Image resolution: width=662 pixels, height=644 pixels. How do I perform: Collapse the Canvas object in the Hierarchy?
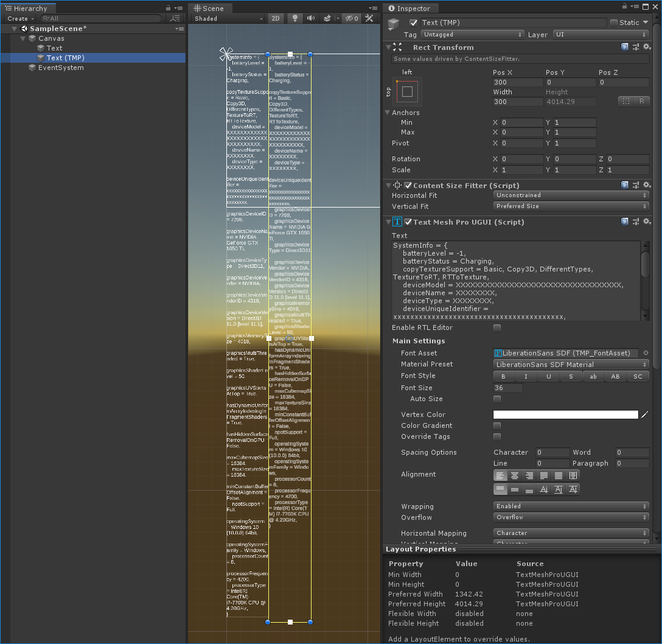(x=23, y=38)
